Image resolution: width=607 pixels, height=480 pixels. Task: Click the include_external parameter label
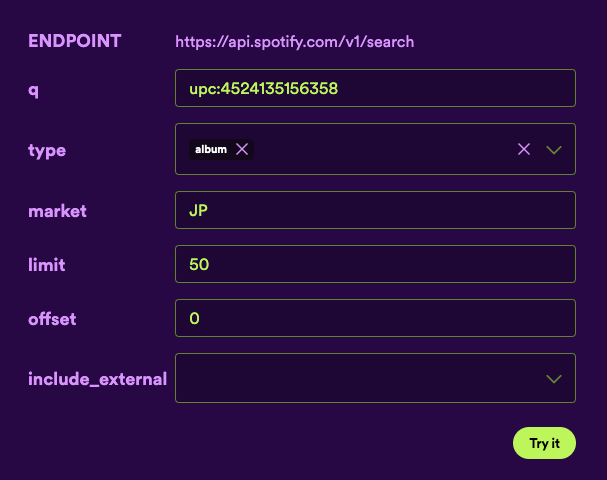click(97, 378)
